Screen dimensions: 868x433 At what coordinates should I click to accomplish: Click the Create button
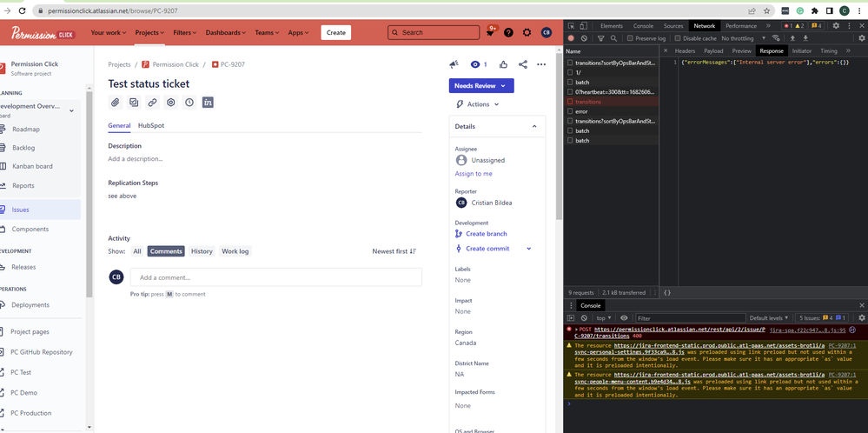pos(336,33)
